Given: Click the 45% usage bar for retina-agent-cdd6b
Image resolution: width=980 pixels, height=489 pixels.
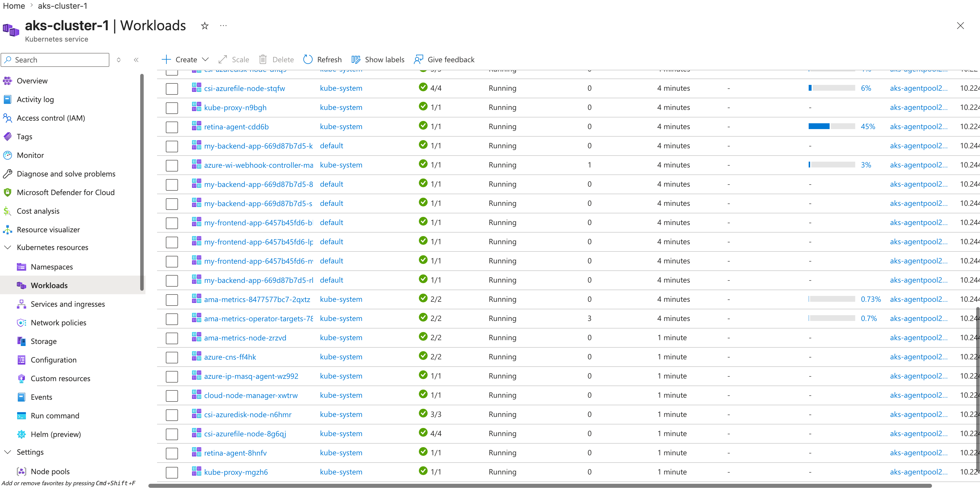Looking at the screenshot, I should 832,126.
